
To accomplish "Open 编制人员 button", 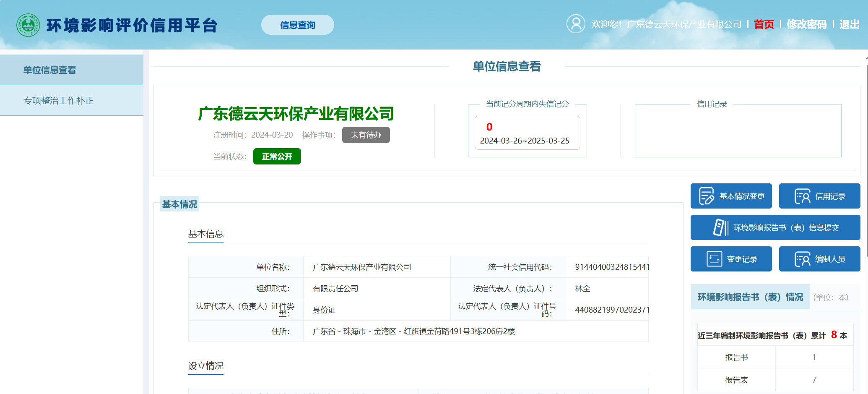I will (x=820, y=259).
